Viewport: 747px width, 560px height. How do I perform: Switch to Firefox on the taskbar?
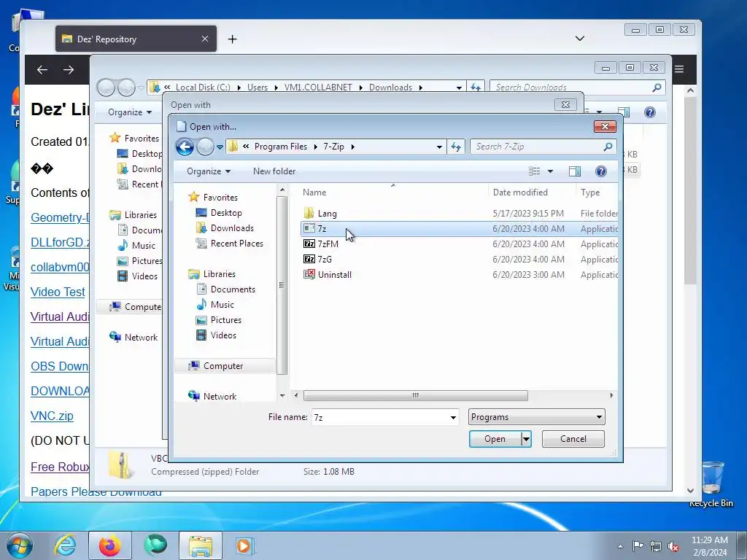[x=110, y=545]
